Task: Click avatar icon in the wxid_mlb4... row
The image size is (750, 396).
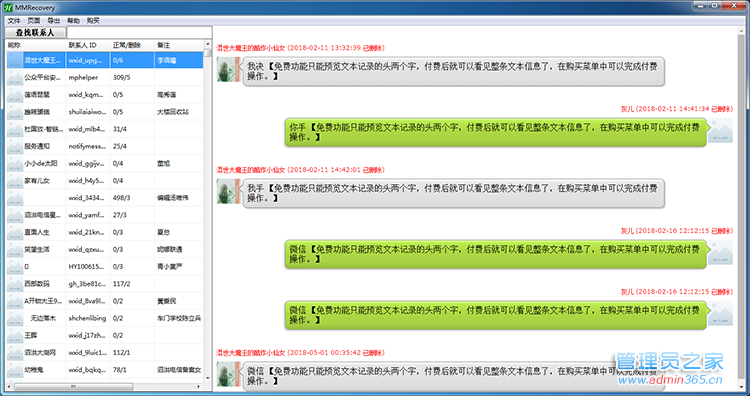Action: (15, 129)
